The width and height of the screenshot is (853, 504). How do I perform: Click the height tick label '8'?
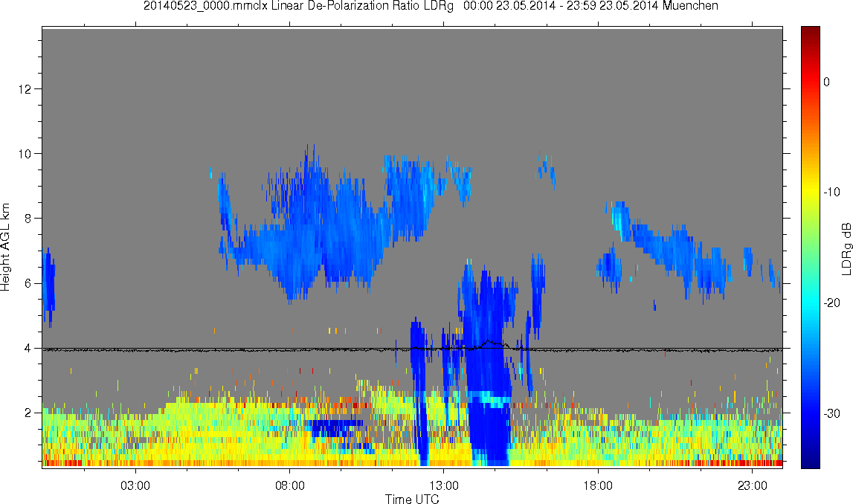28,219
